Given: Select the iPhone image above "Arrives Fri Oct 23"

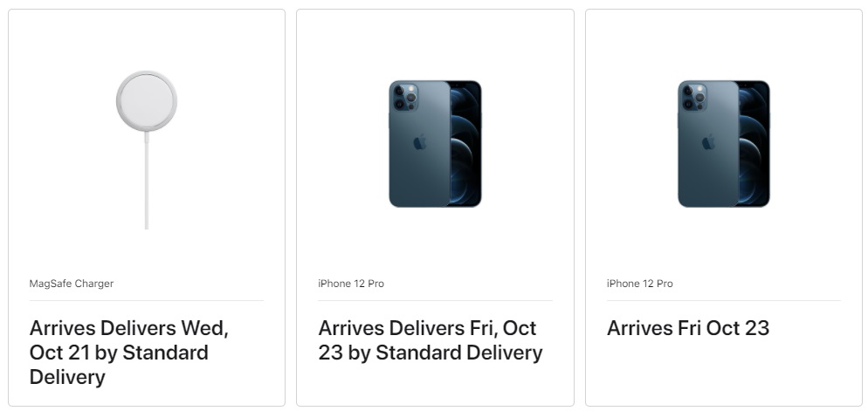Looking at the screenshot, I should click(x=724, y=144).
